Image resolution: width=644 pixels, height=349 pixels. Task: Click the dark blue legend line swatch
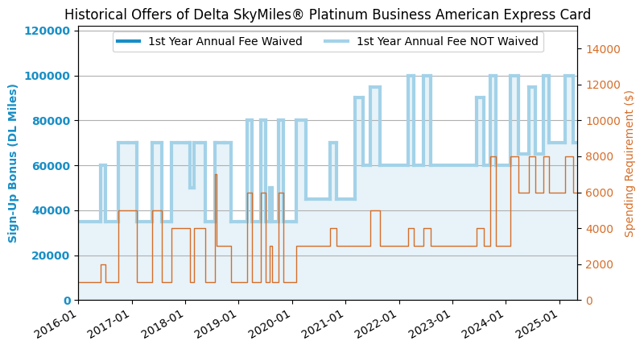coord(128,42)
